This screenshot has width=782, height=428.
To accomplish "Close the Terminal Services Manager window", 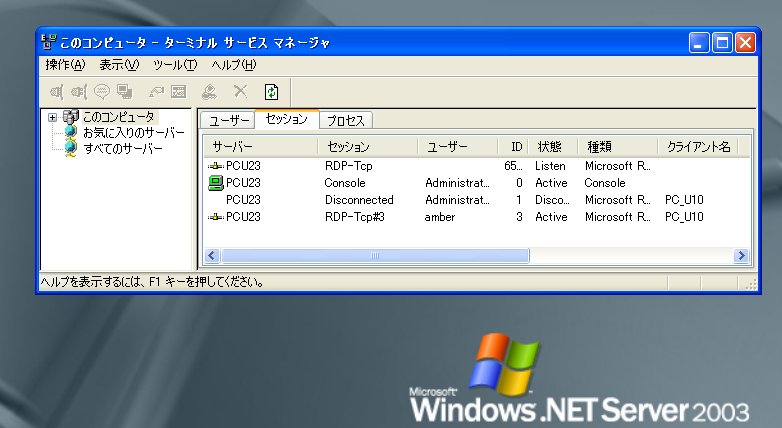I will pos(746,43).
